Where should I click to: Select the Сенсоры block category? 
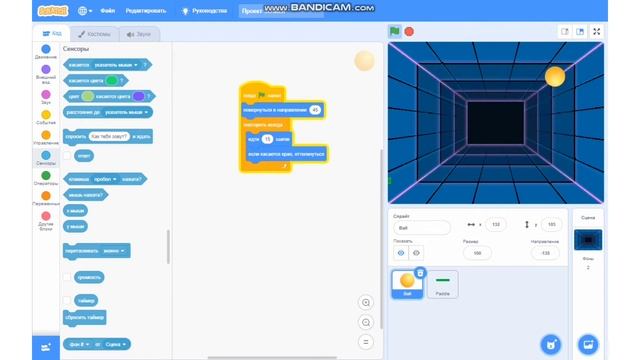[x=46, y=158]
